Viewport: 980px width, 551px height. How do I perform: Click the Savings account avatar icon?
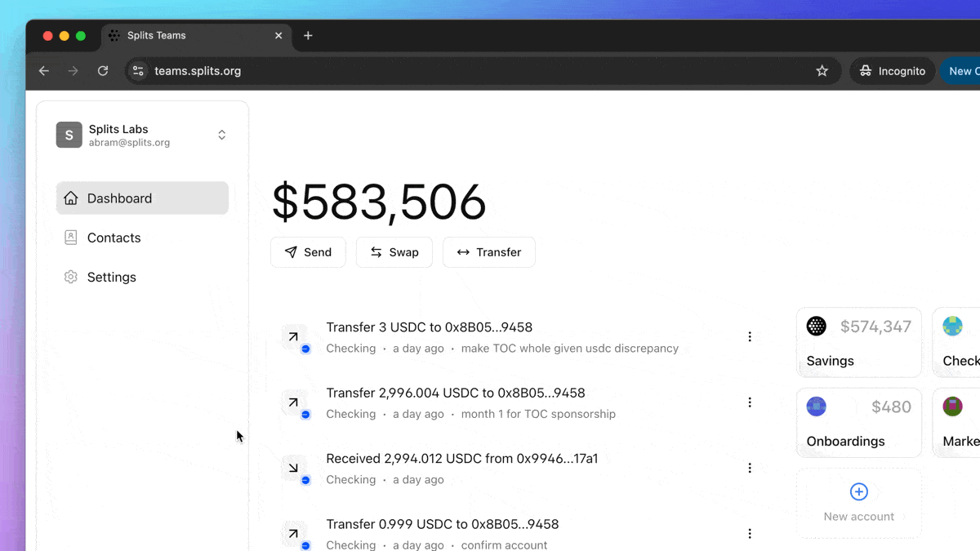pyautogui.click(x=817, y=327)
